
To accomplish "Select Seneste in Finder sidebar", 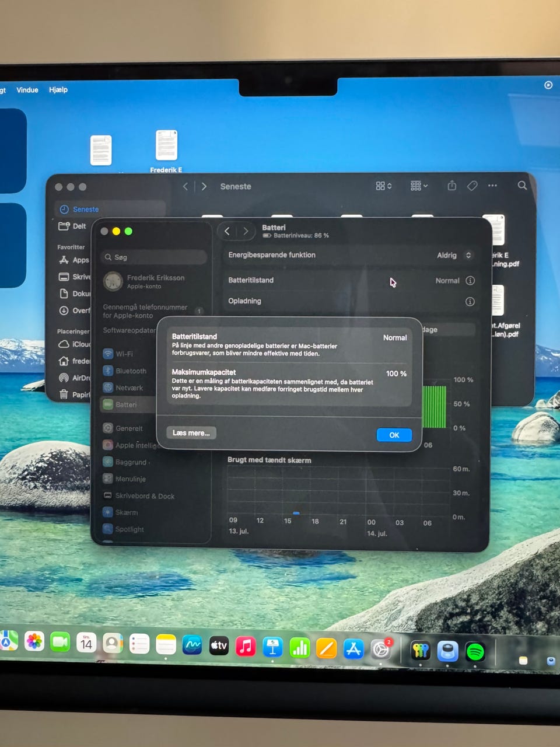I will 110,209.
